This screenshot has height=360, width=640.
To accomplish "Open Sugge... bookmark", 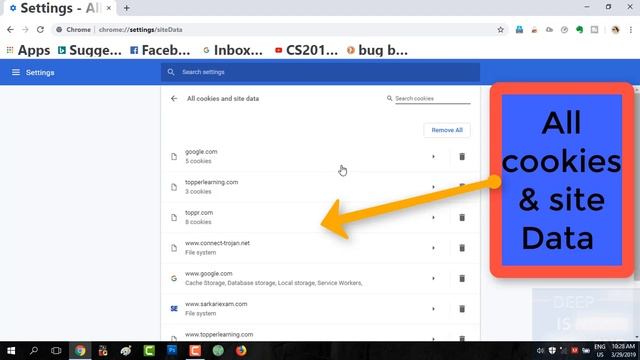I will 90,50.
